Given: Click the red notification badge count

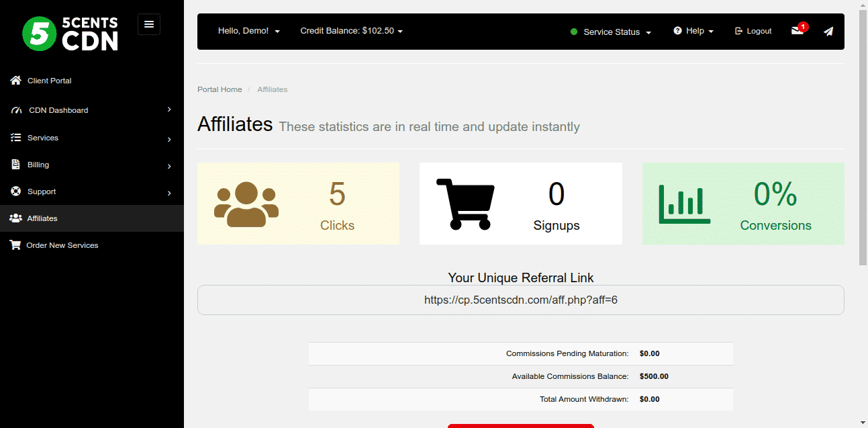Looking at the screenshot, I should (x=804, y=26).
